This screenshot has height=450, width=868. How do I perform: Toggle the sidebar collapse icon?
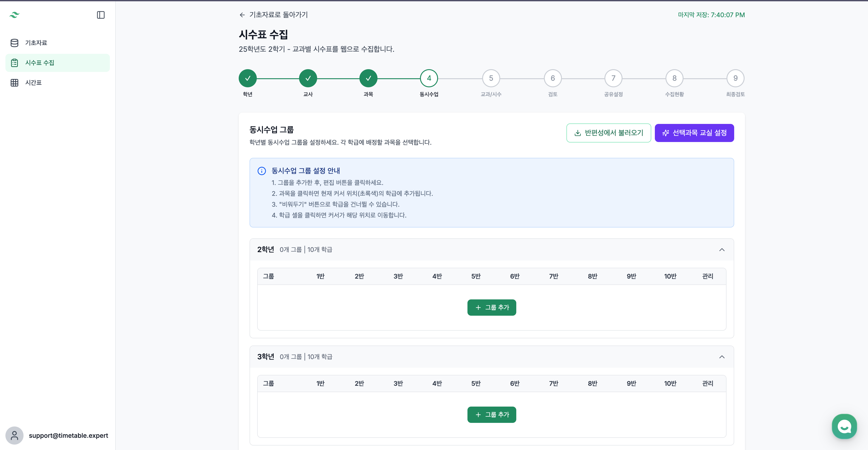click(x=100, y=15)
